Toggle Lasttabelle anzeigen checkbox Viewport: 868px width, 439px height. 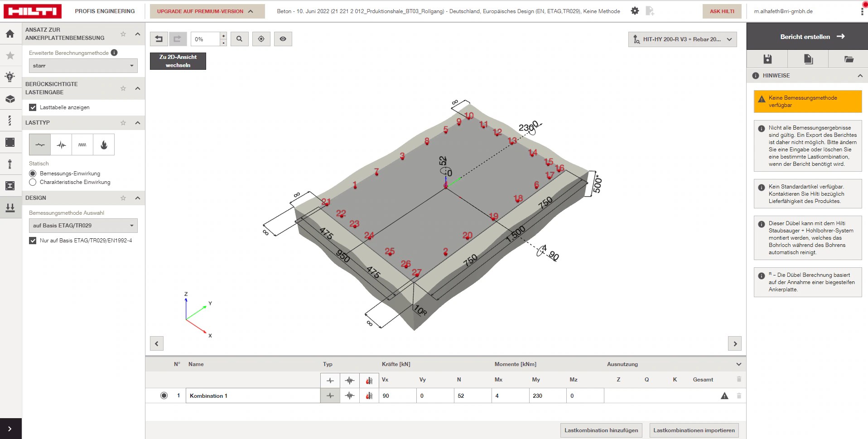[x=33, y=107]
